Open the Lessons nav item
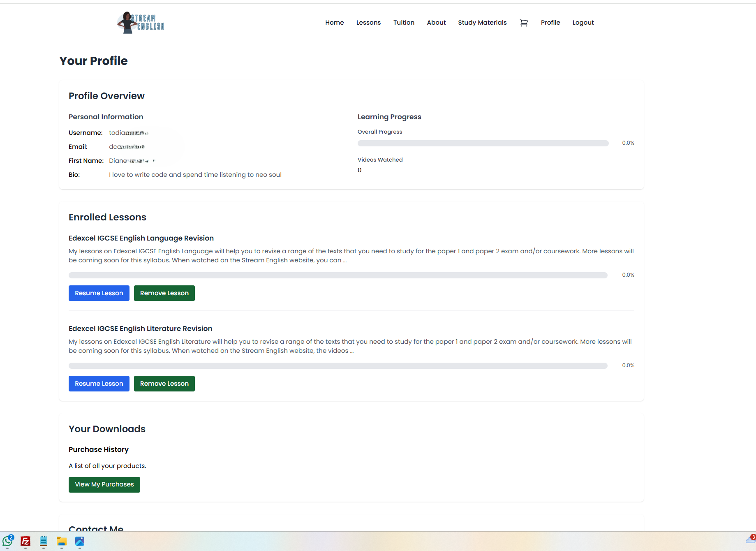 coord(368,23)
